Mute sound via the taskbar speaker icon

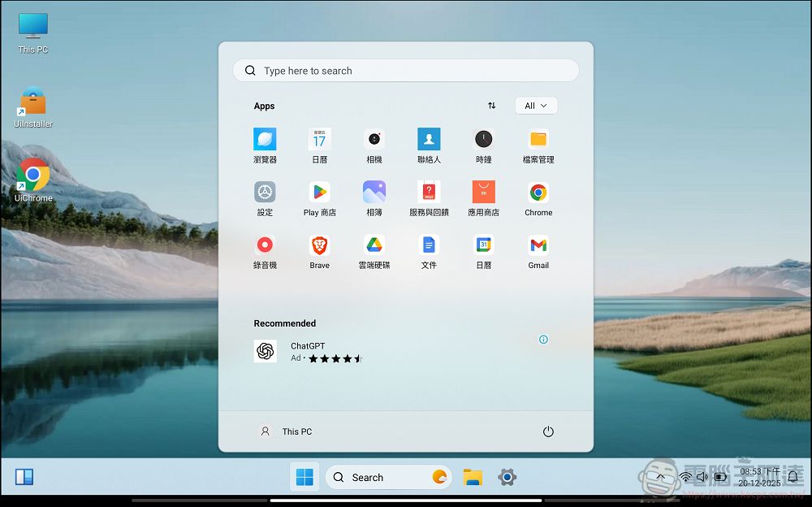[702, 477]
